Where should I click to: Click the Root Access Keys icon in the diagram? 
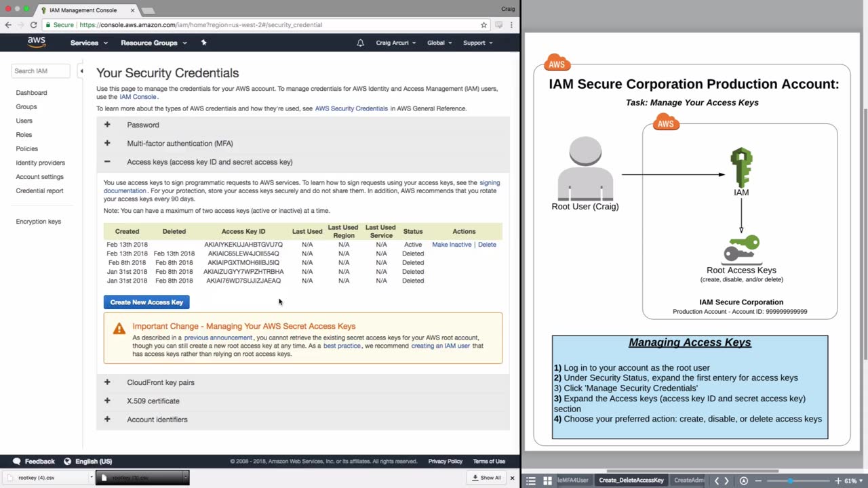pos(741,248)
